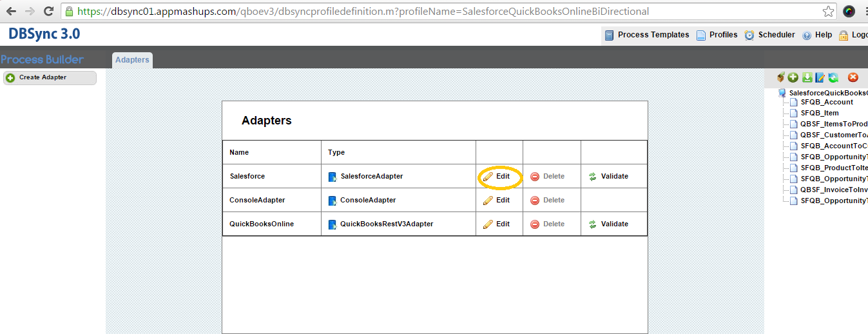
Task: Click the green plus add icon
Action: tap(793, 77)
